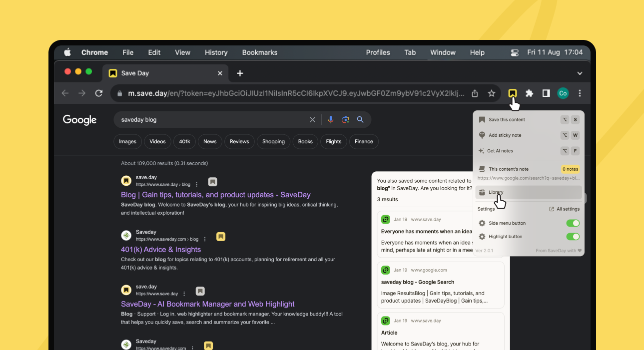The width and height of the screenshot is (644, 350).
Task: Open three-dot options for SaveDay AI Bookmark result
Action: tap(184, 294)
